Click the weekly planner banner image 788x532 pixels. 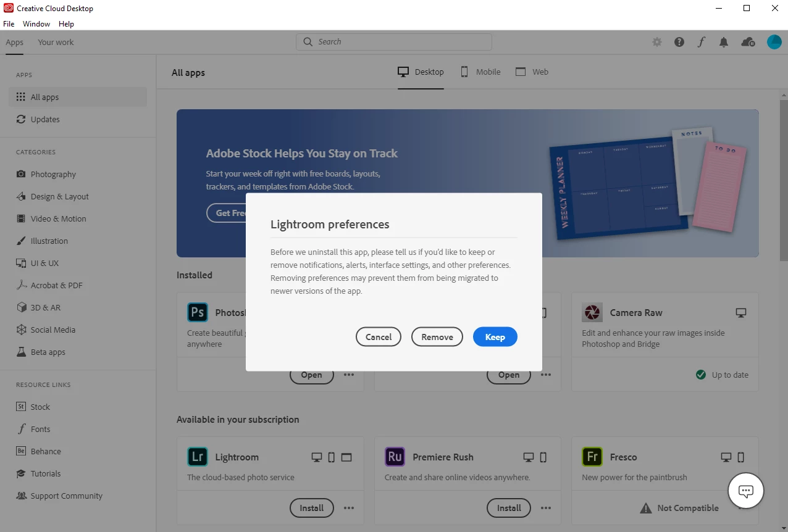click(647, 183)
